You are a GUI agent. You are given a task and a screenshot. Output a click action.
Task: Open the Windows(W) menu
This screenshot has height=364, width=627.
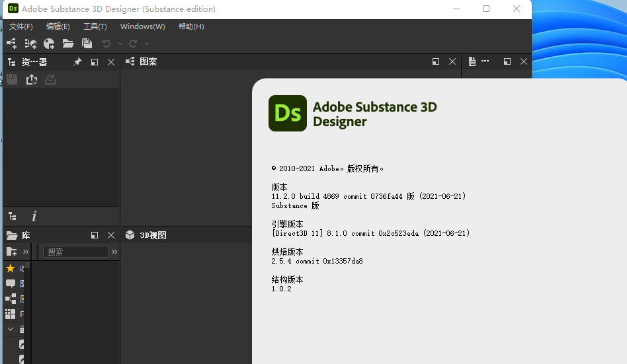143,26
